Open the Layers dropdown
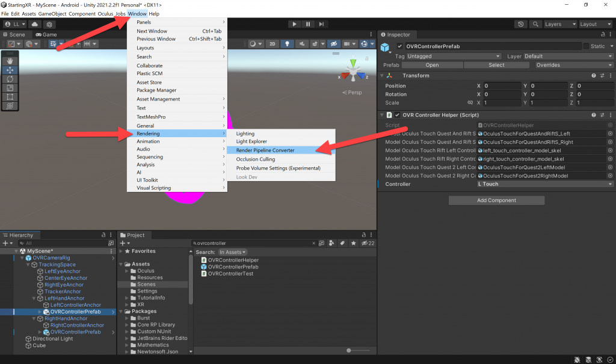The image size is (616, 364). click(560, 24)
